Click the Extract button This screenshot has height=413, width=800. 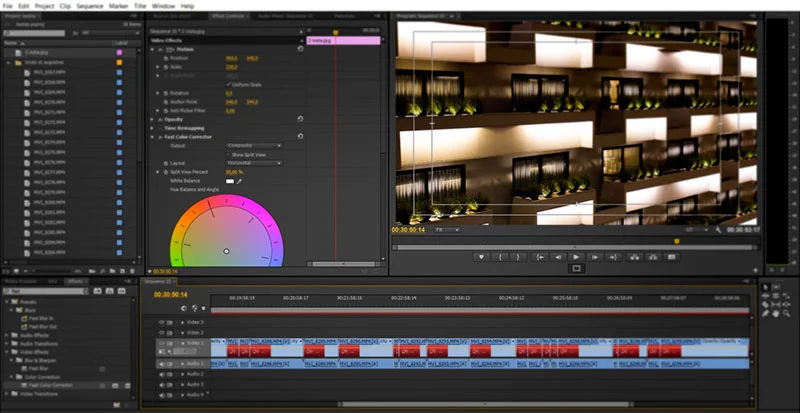point(653,257)
